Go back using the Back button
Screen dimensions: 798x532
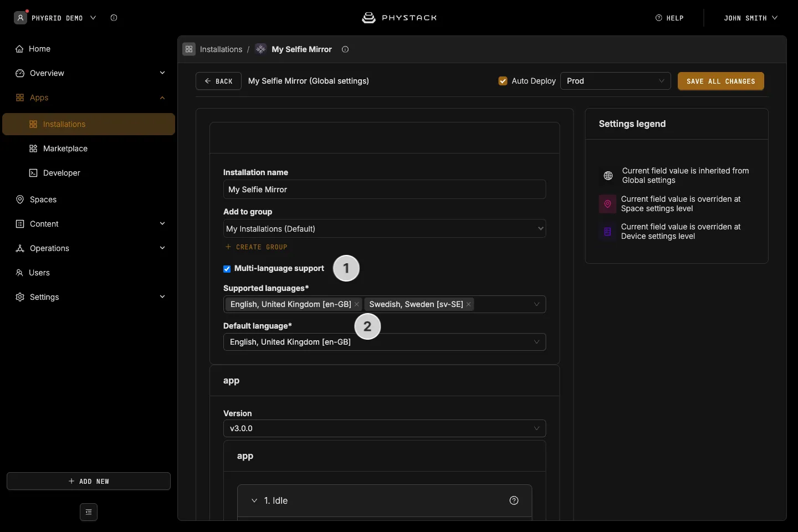218,81
